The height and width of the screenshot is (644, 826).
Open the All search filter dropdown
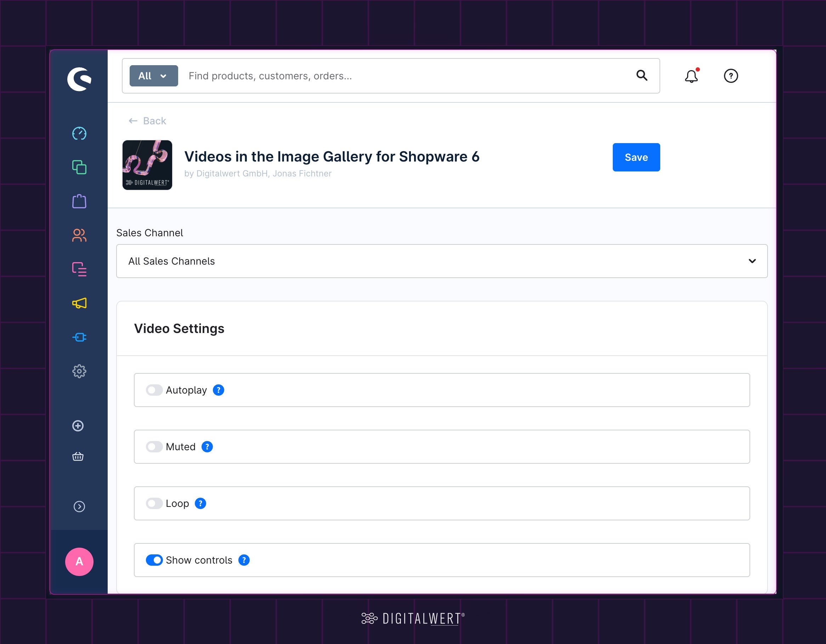pyautogui.click(x=154, y=76)
